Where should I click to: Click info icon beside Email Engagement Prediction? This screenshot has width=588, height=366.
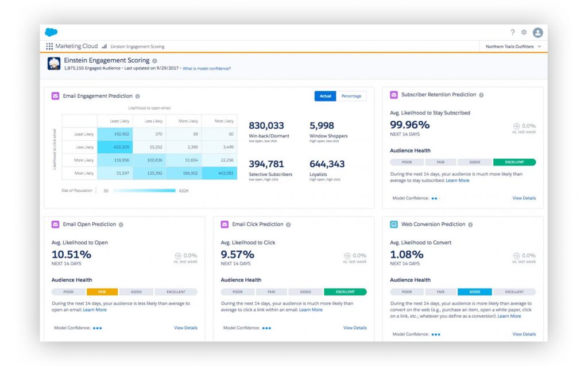click(138, 97)
